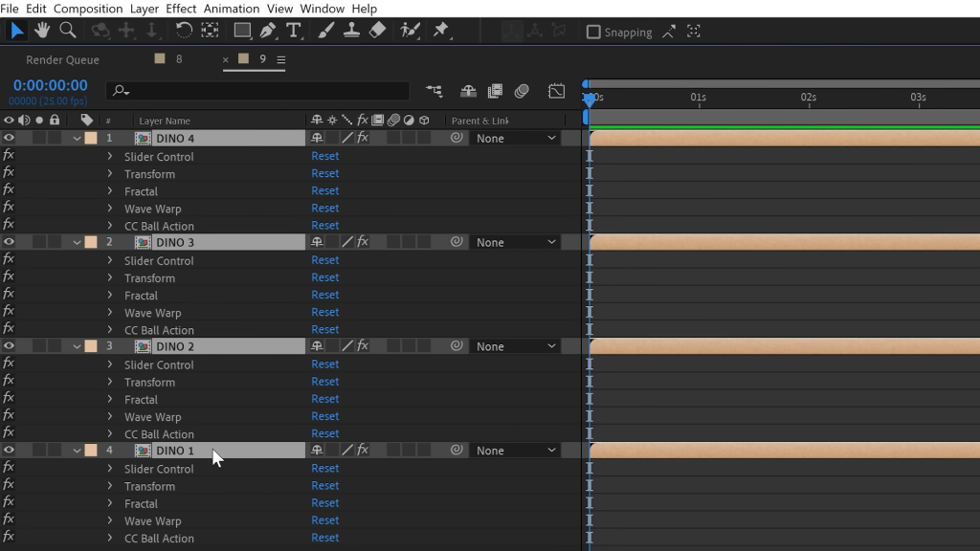Open the Graph Editor
This screenshot has width=980, height=551.
(556, 91)
